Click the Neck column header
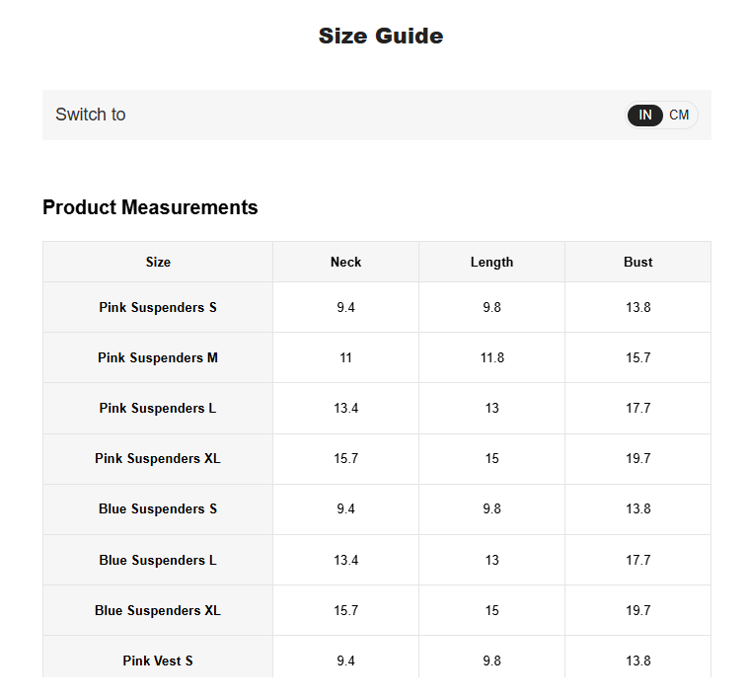 pyautogui.click(x=345, y=262)
